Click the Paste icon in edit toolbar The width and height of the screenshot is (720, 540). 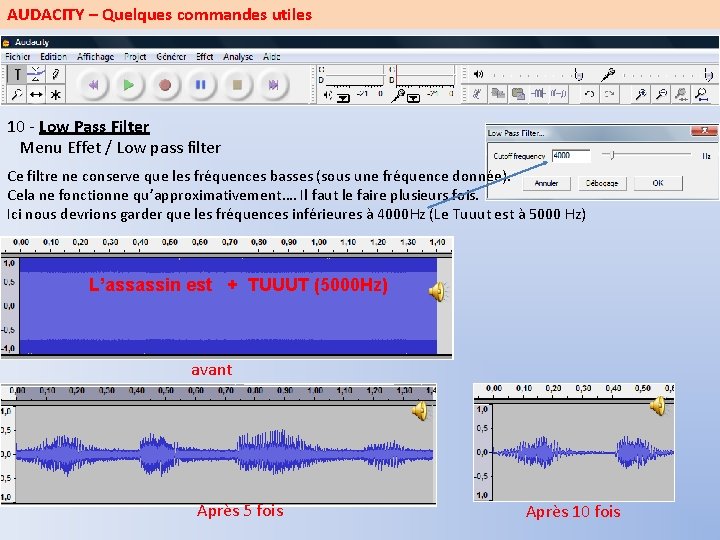coord(518,94)
